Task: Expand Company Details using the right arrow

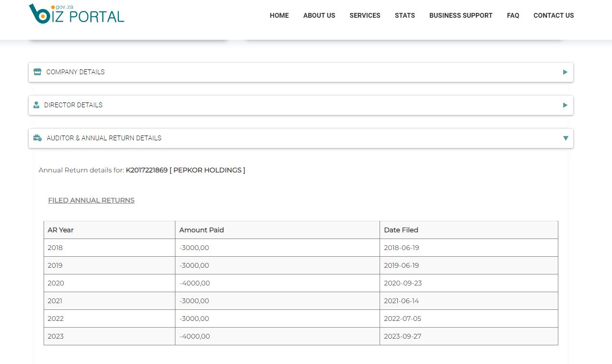Action: 565,72
